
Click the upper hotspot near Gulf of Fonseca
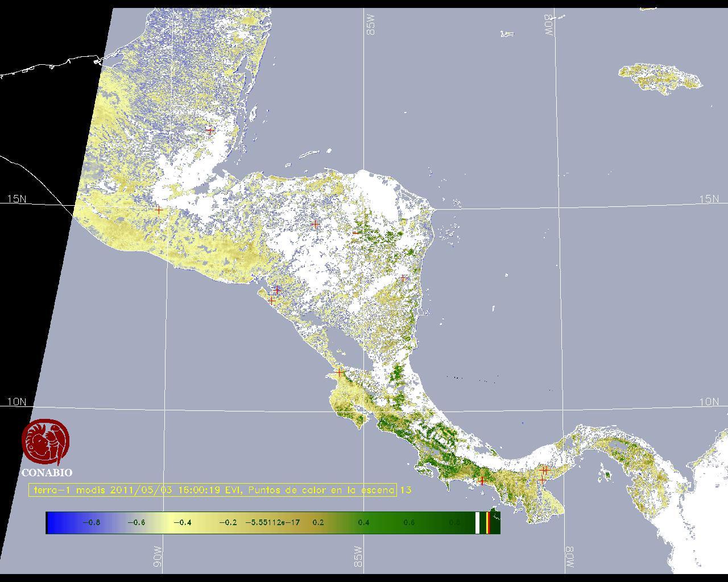[x=278, y=290]
